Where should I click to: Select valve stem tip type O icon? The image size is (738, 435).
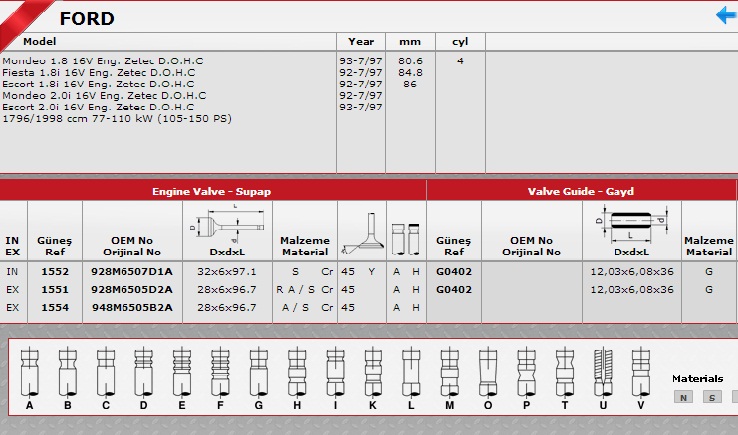(x=488, y=373)
